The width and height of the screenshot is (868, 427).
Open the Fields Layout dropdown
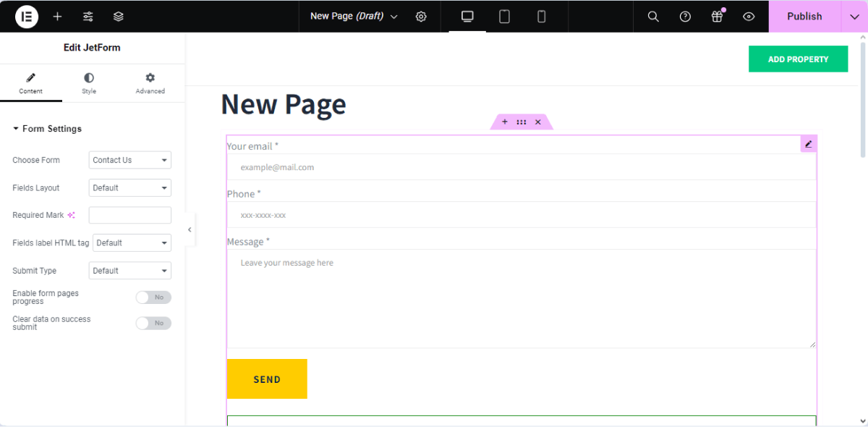[129, 187]
